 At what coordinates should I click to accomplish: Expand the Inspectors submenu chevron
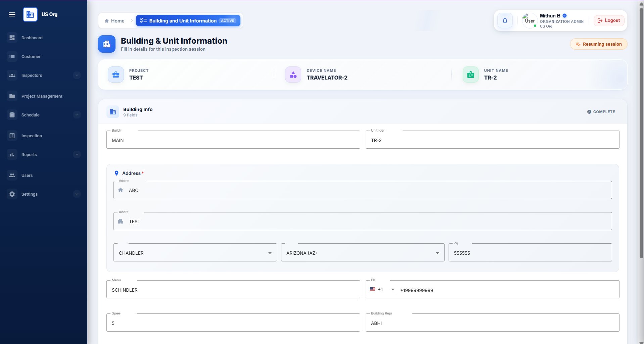[77, 75]
